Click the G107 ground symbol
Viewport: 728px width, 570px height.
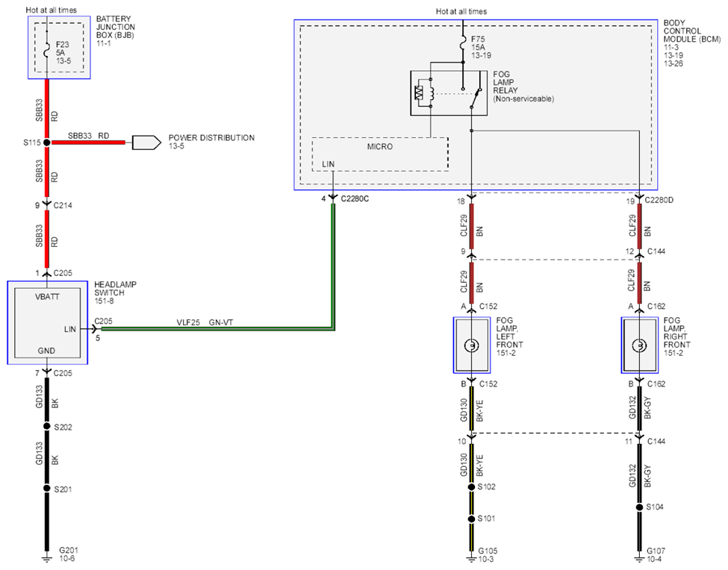tap(640, 557)
